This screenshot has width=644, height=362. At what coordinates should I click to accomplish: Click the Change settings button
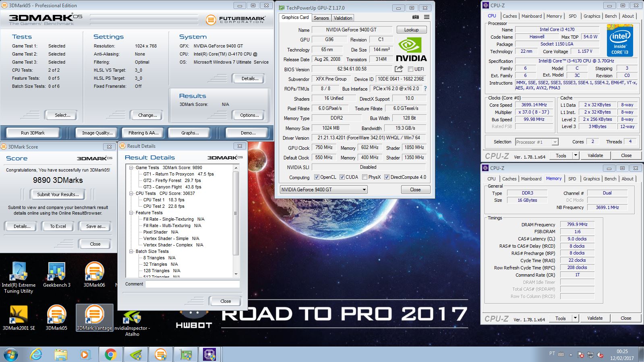147,115
